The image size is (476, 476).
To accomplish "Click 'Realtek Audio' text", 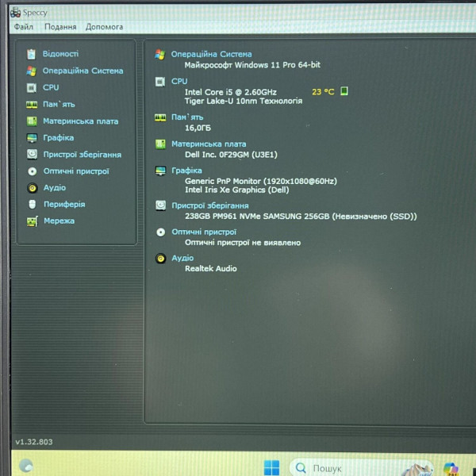I will tap(211, 269).
